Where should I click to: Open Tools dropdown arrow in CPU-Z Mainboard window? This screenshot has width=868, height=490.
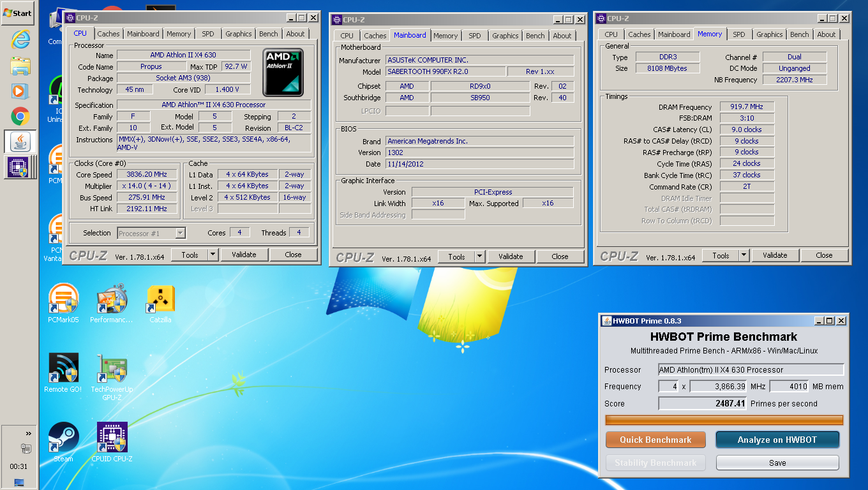(x=479, y=256)
